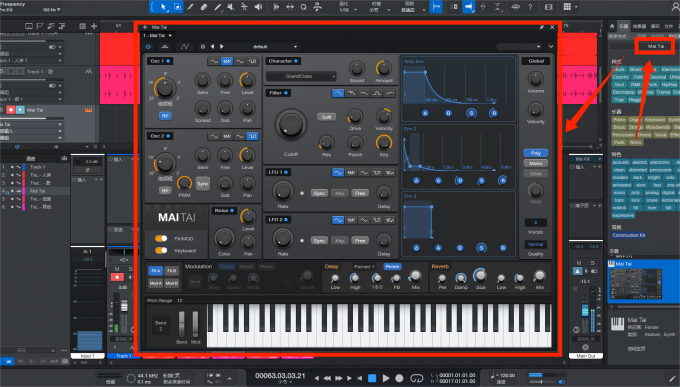Screen dimensions: 680x387
Task: Select Mod B tab
Action: (x=171, y=283)
